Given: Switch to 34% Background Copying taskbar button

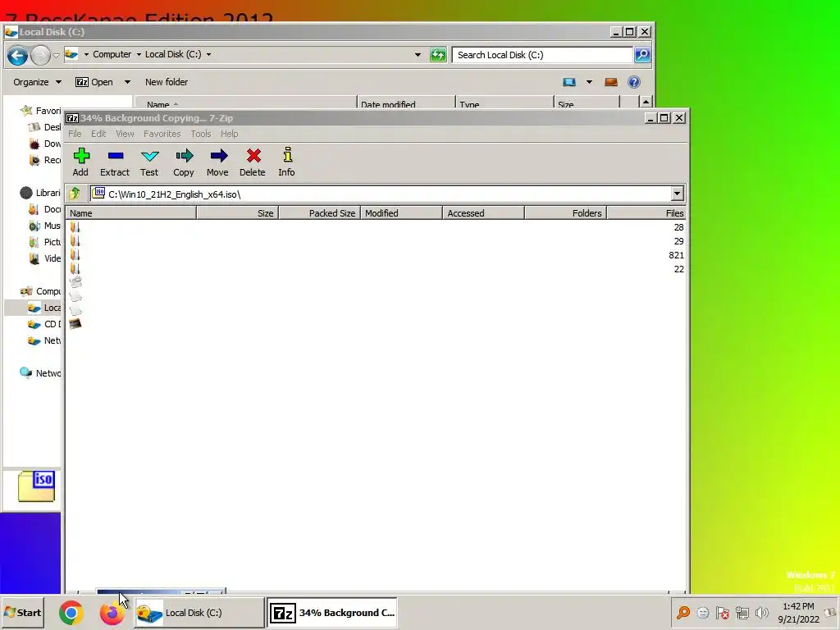Looking at the screenshot, I should (332, 612).
